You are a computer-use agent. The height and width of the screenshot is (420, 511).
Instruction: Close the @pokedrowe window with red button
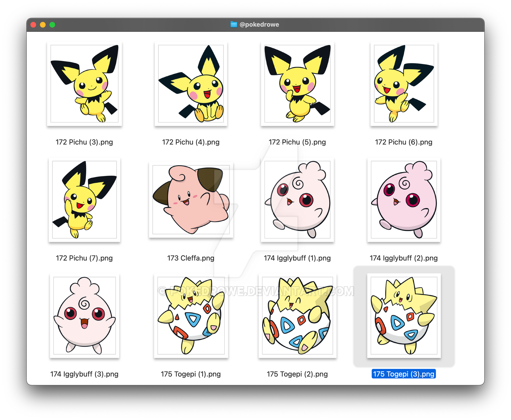[33, 25]
